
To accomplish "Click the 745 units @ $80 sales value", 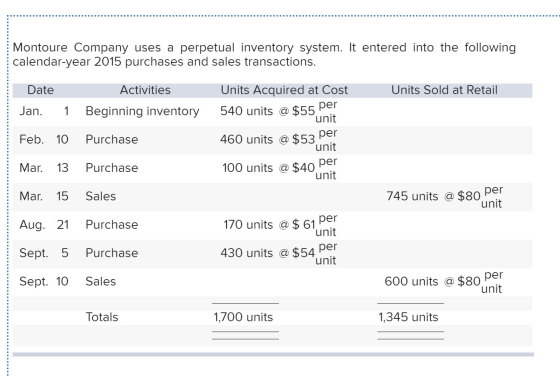I will [x=444, y=196].
